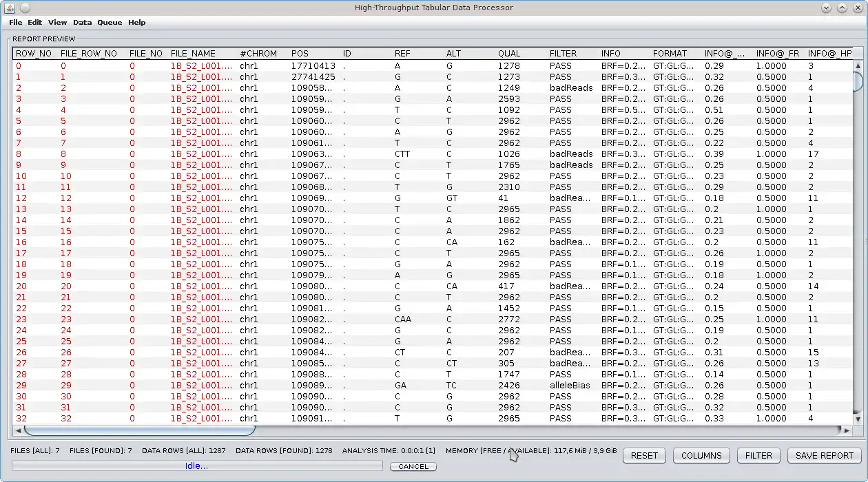868x482 pixels.
Task: Click the FILTER button
Action: (758, 456)
